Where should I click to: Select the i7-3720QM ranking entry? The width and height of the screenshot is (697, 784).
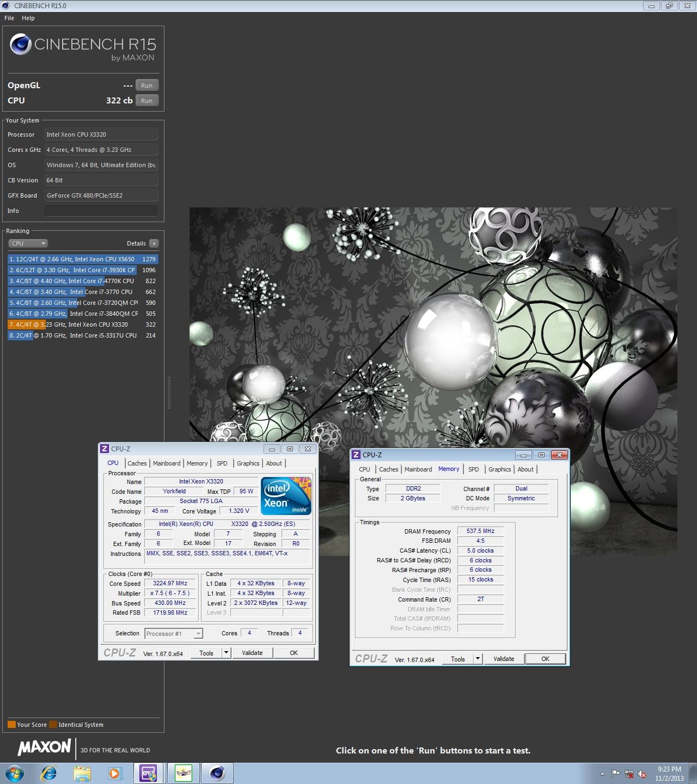tap(83, 303)
